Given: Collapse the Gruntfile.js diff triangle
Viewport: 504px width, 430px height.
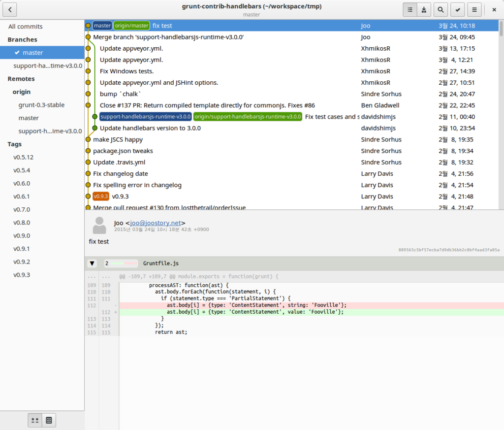Looking at the screenshot, I should [x=92, y=264].
